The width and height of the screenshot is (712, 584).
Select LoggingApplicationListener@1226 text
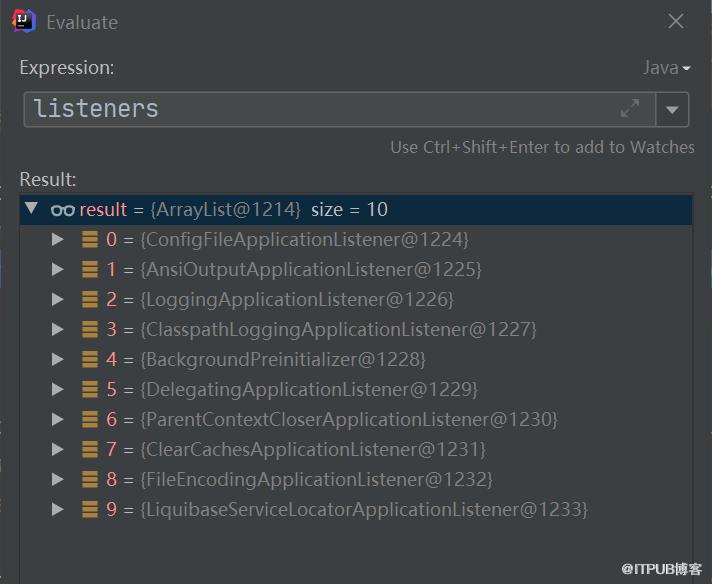coord(297,299)
